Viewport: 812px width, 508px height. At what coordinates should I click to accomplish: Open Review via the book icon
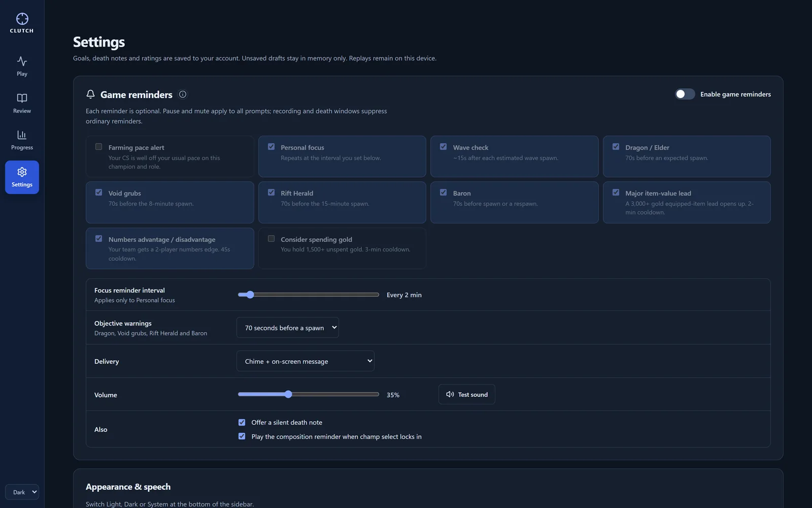click(x=22, y=98)
